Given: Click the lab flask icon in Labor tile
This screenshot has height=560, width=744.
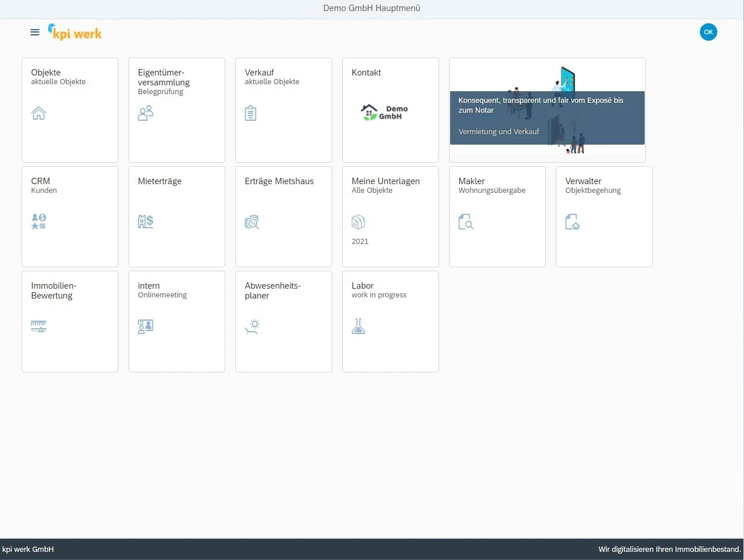Looking at the screenshot, I should coord(358,326).
